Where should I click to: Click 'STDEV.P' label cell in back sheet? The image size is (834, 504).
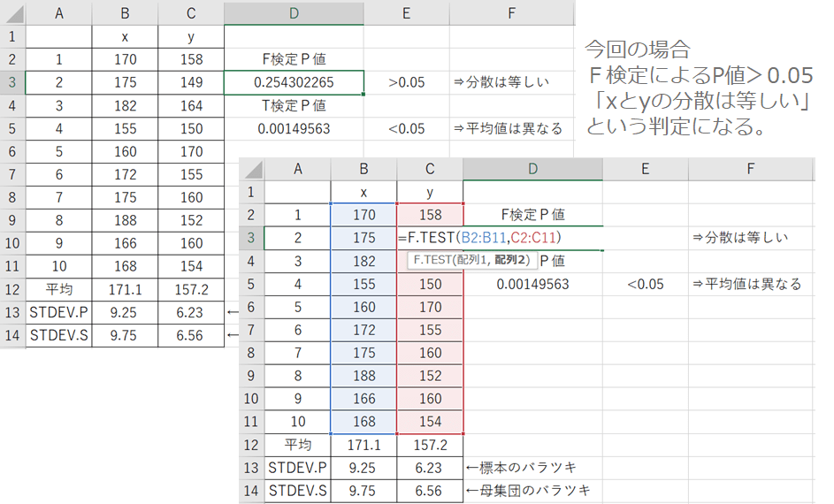[x=58, y=313]
